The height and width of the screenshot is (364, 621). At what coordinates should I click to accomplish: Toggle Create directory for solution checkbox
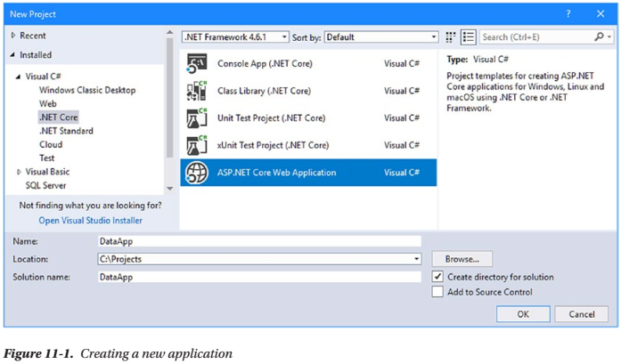click(437, 277)
